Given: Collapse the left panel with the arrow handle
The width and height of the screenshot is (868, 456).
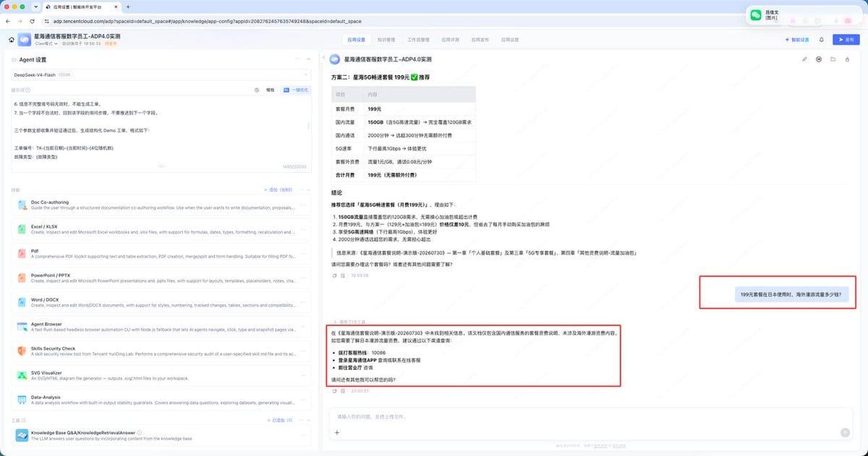Looking at the screenshot, I should pyautogui.click(x=323, y=59).
